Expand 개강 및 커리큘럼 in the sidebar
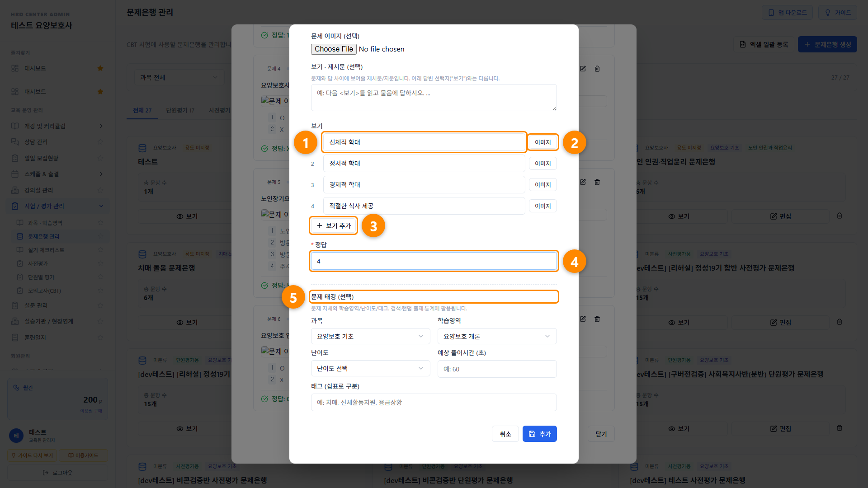Image resolution: width=868 pixels, height=488 pixels. coord(58,126)
